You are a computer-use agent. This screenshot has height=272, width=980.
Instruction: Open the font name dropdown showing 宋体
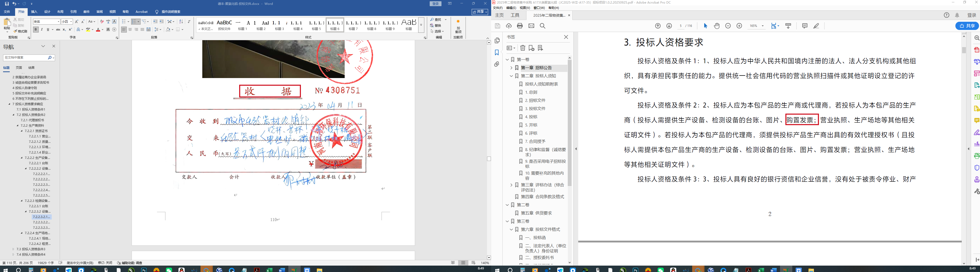58,22
